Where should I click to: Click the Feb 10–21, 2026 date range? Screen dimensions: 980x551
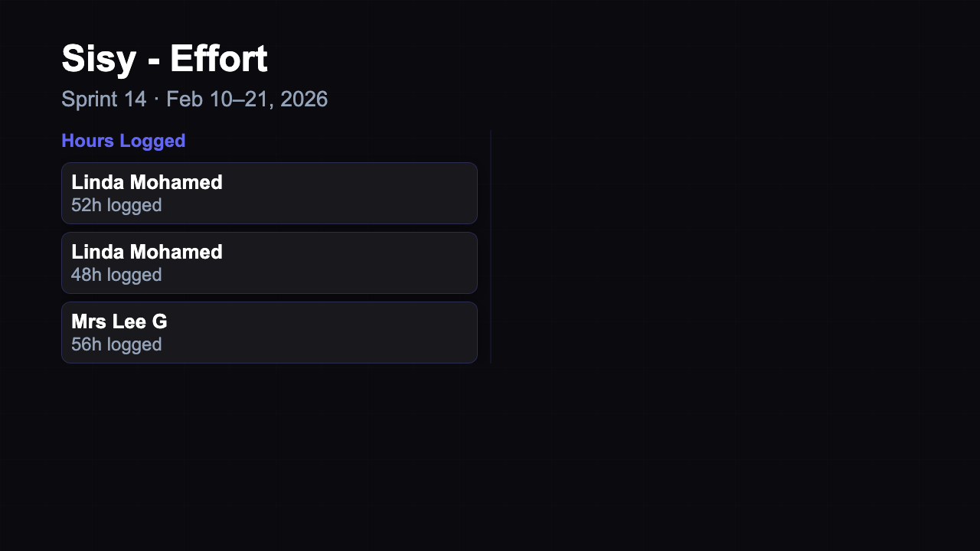[247, 99]
